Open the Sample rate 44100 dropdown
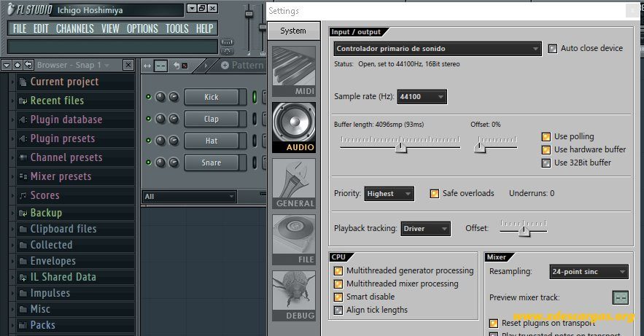 [x=422, y=97]
